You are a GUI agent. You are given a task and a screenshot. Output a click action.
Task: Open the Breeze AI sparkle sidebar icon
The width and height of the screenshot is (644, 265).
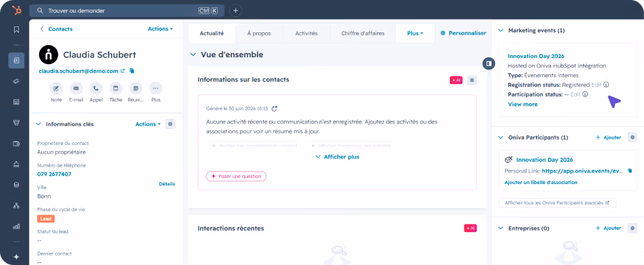(x=16, y=257)
